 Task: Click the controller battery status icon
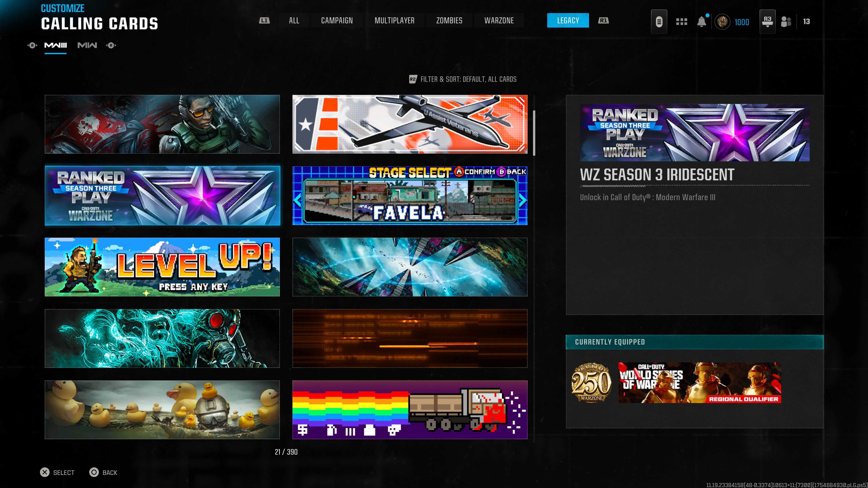659,21
